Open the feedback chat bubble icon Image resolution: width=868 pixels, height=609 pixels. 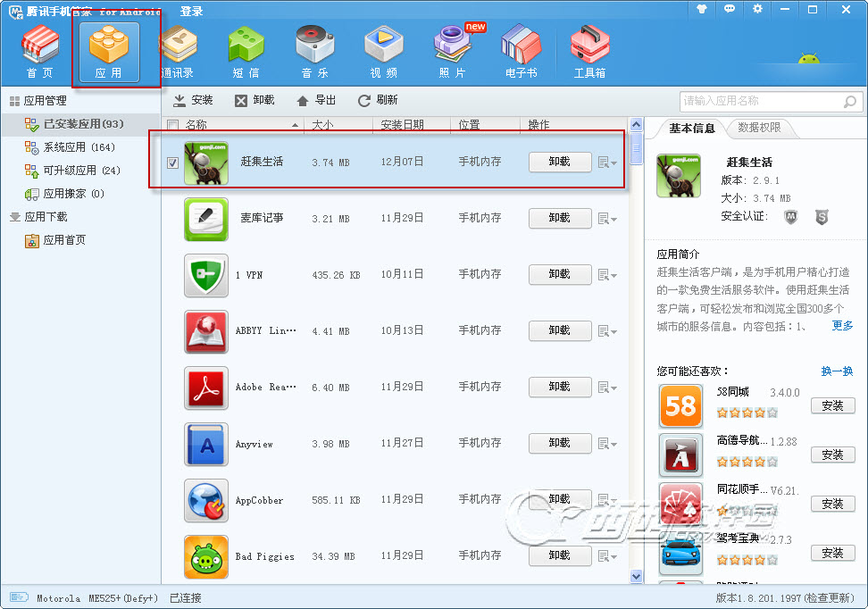point(730,9)
